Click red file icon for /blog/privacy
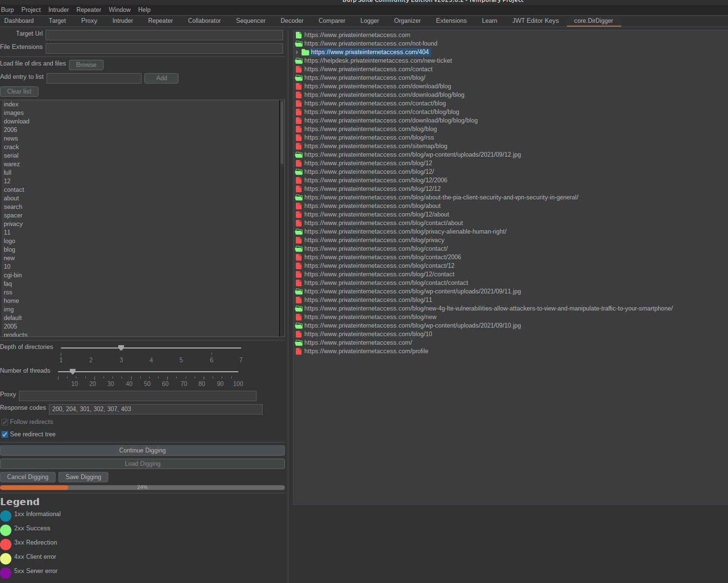 pyautogui.click(x=299, y=240)
